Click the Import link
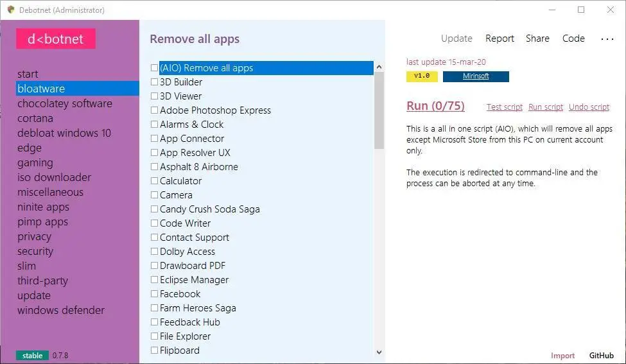This screenshot has width=626, height=364. tap(563, 355)
